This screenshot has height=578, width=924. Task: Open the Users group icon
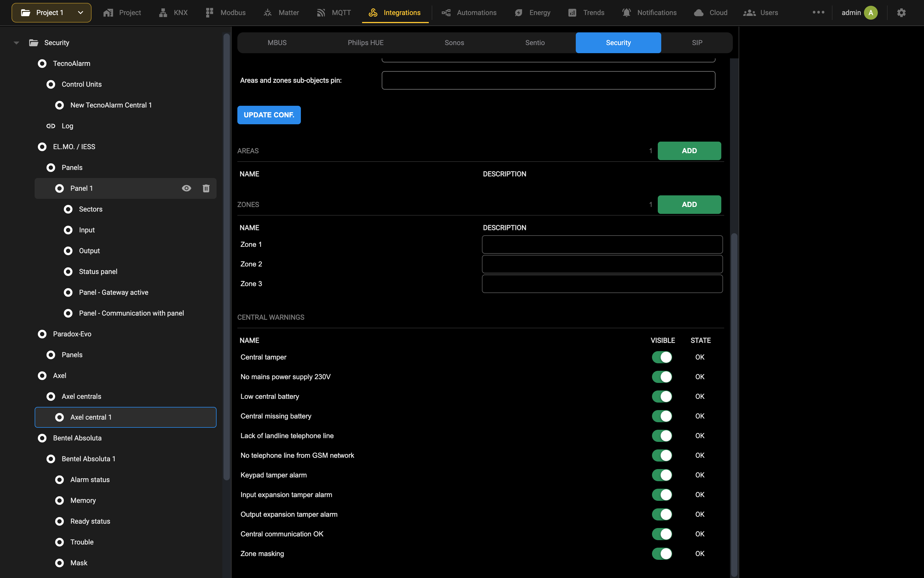pos(750,13)
